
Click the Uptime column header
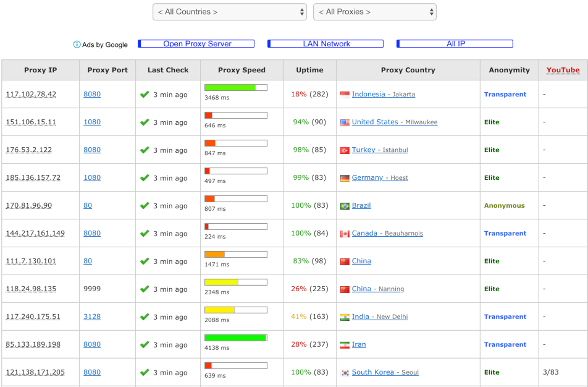click(x=309, y=70)
